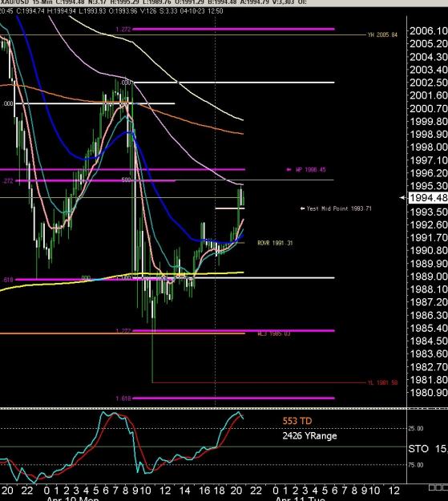The width and height of the screenshot is (448, 501).
Task: Click the 2003.40 price axis label
Action: (x=429, y=70)
